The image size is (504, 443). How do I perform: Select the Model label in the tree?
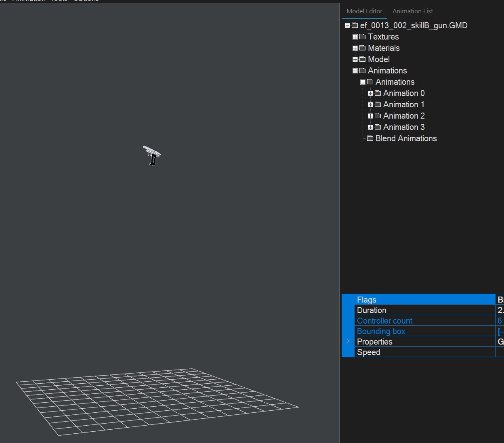[x=379, y=59]
